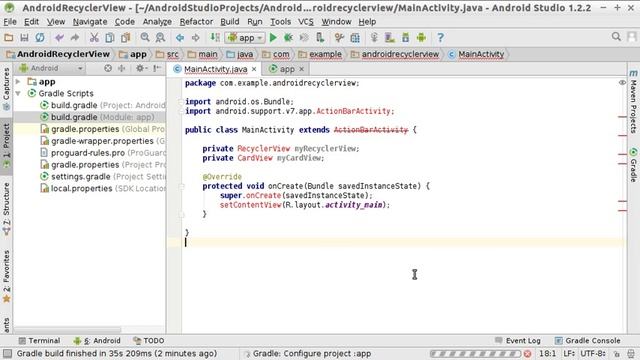Open the VCS menu
The height and width of the screenshot is (360, 640).
tap(306, 22)
